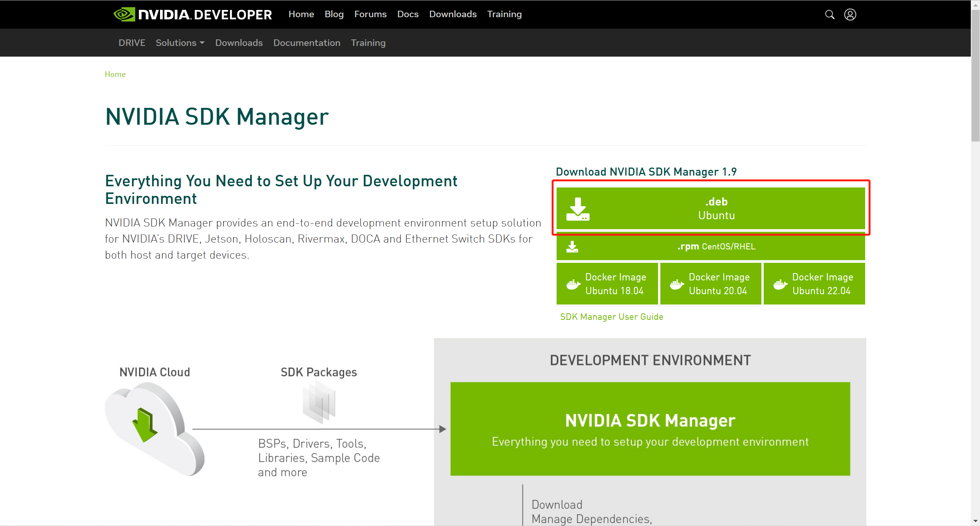The height and width of the screenshot is (526, 980).
Task: Click the NVIDIA Developer logo
Action: (x=193, y=15)
